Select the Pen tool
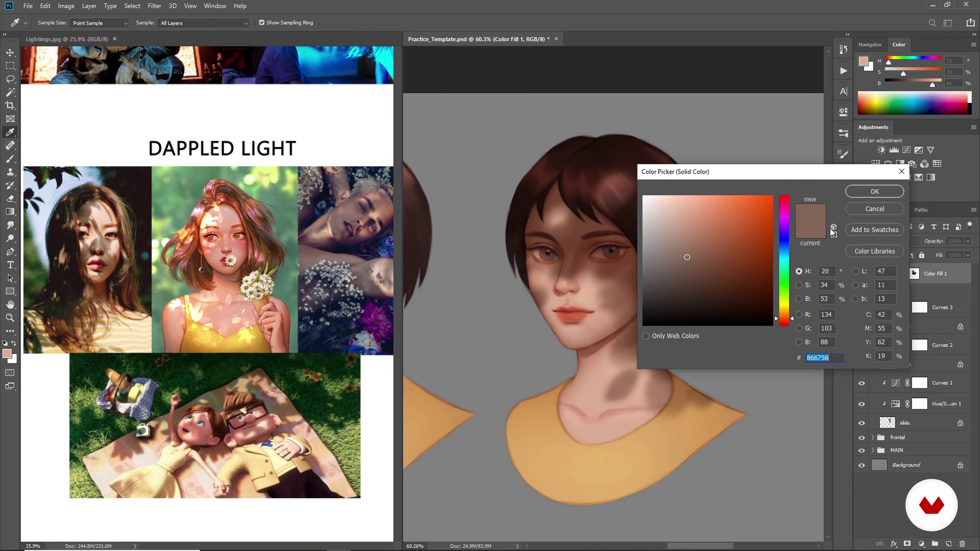Screen dimensions: 980x551 (x=10, y=252)
